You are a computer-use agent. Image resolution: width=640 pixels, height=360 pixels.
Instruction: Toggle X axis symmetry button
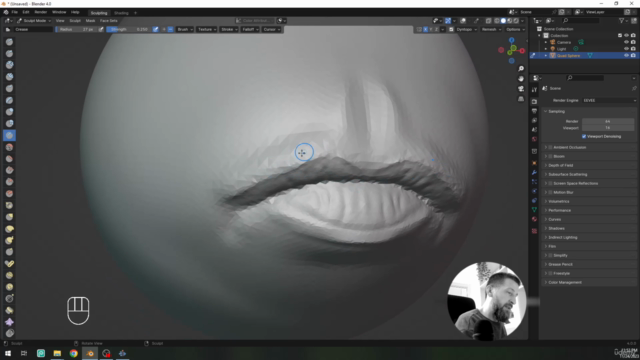coord(425,29)
